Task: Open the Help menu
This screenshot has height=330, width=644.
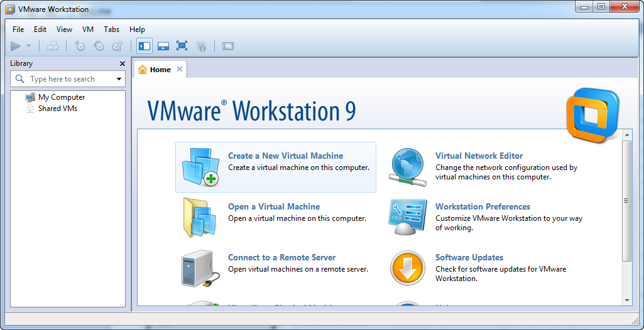Action: [137, 29]
